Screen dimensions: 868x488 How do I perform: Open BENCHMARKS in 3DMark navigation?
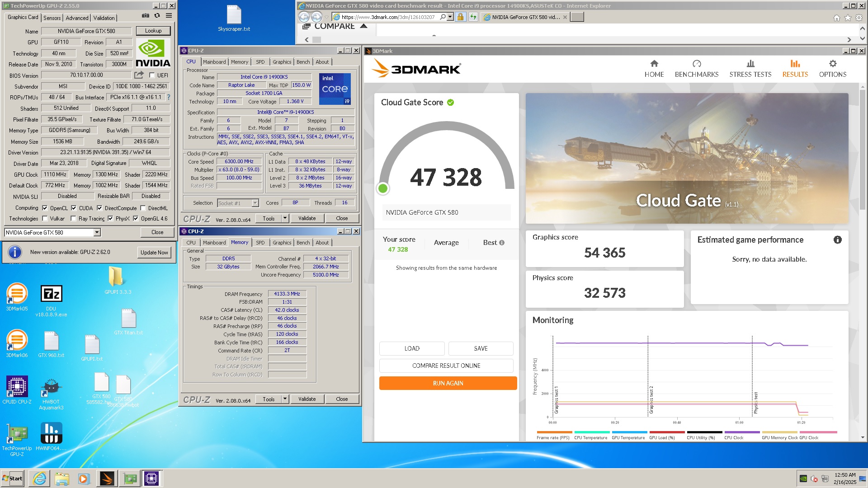[x=697, y=69]
